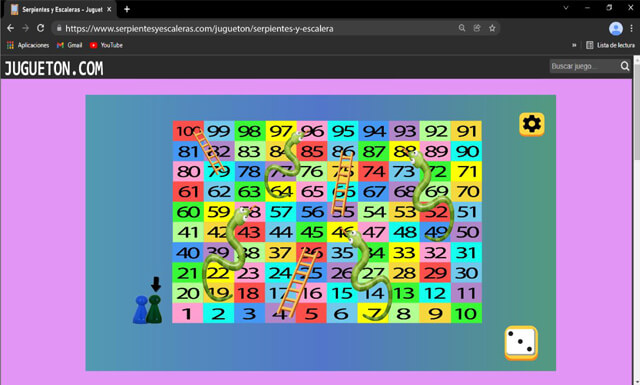The image size is (640, 385).
Task: Click board square 29
Action: [x=435, y=273]
